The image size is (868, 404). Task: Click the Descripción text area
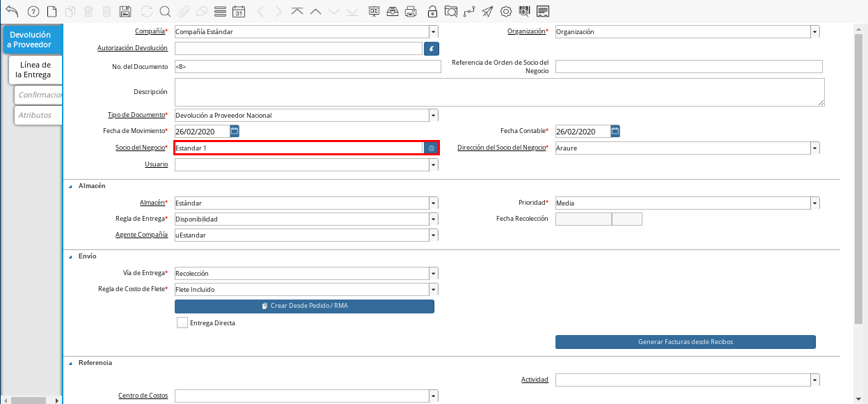tap(499, 92)
